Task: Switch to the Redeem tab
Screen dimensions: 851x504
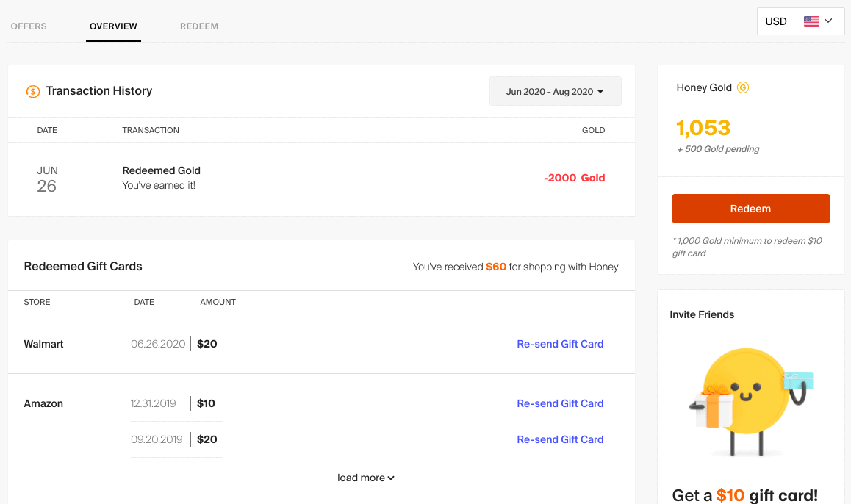Action: point(199,26)
